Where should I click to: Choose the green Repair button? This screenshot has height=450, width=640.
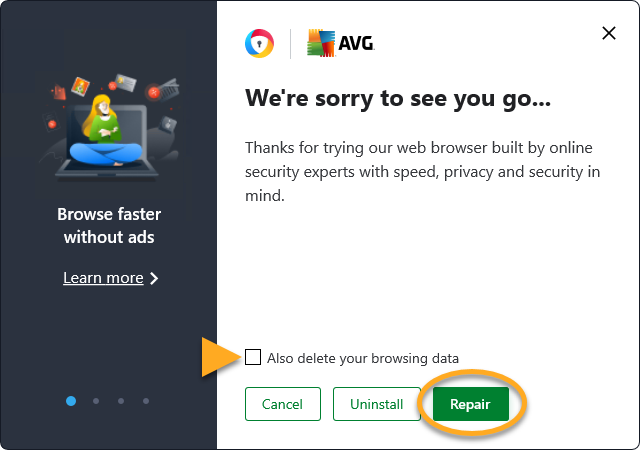[x=471, y=404]
